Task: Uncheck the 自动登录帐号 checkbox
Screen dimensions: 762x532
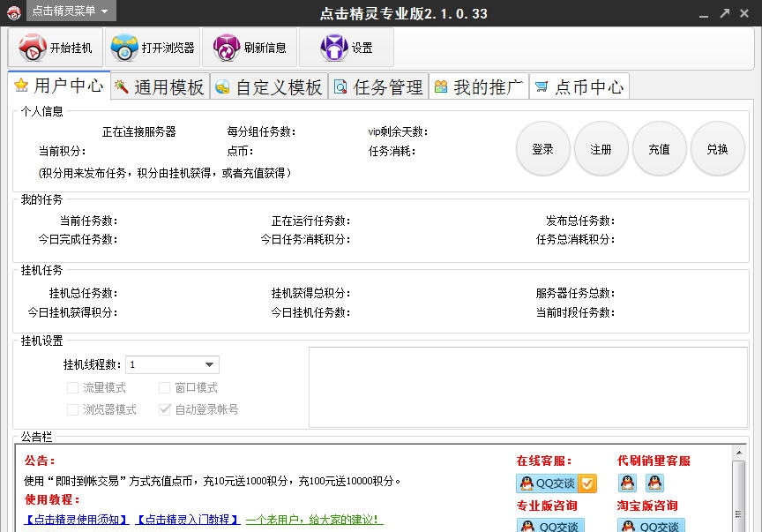Action: [165, 409]
